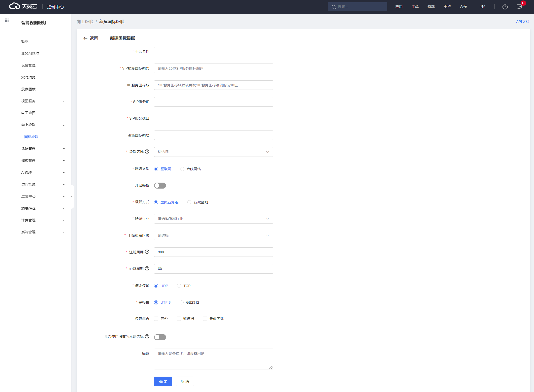
Task: Open 设备管理 in the sidebar
Action: point(28,65)
